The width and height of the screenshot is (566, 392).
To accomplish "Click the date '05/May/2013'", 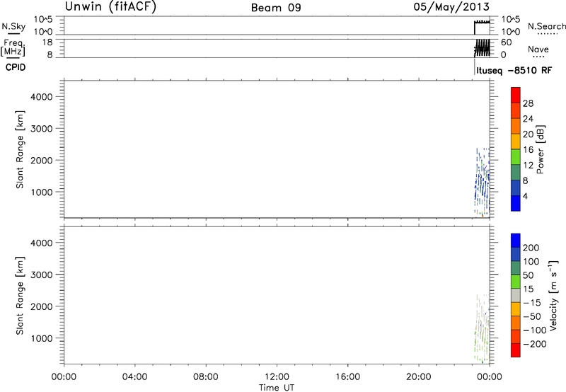I will click(x=451, y=7).
